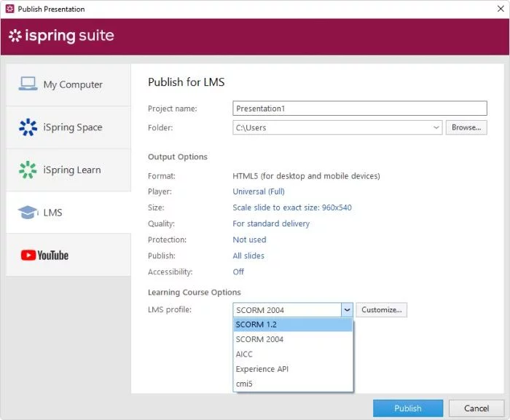Click the My Computer laptop icon

tap(28, 84)
